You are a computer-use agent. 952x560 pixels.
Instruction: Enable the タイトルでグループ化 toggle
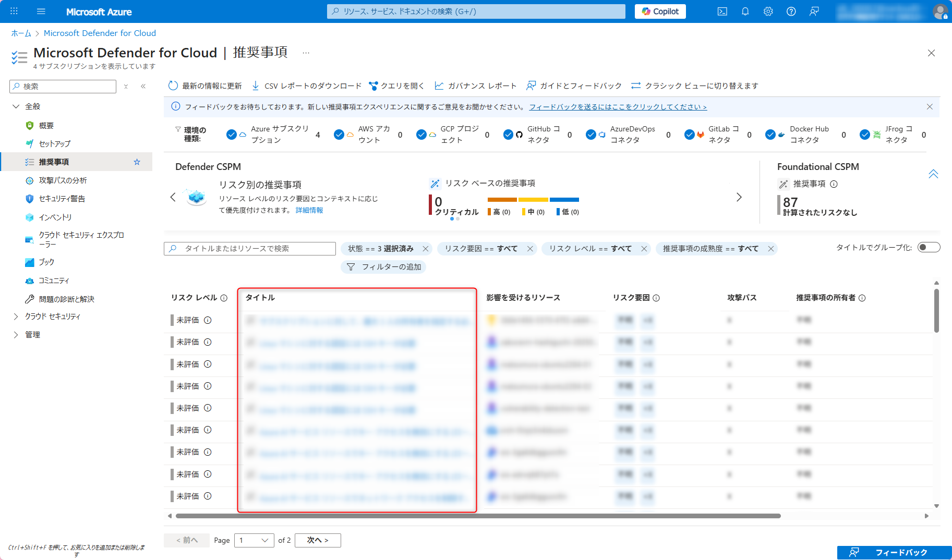[x=929, y=247]
